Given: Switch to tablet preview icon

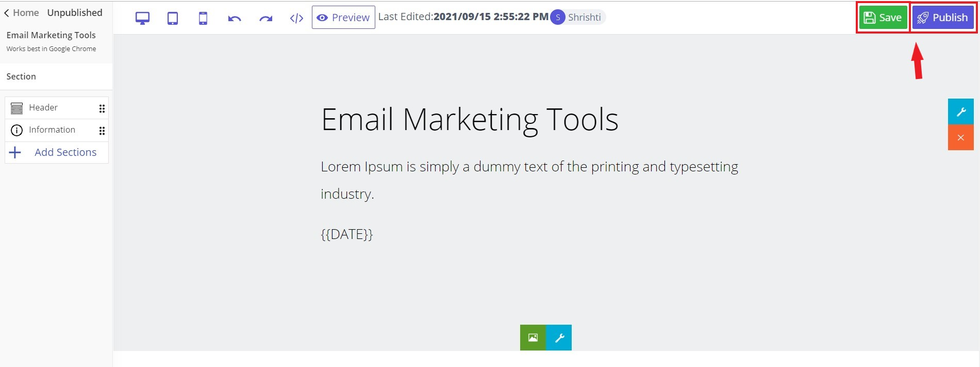Looking at the screenshot, I should pos(173,18).
